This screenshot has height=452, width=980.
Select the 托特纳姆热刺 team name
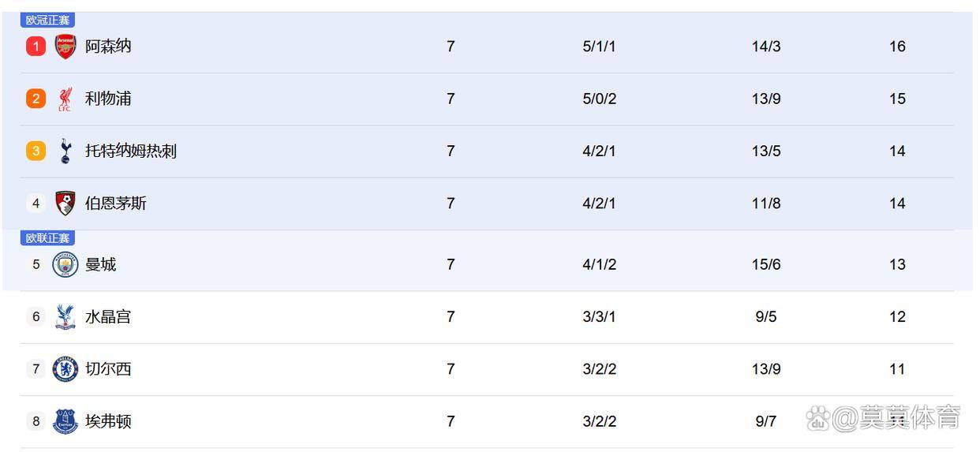pyautogui.click(x=131, y=151)
